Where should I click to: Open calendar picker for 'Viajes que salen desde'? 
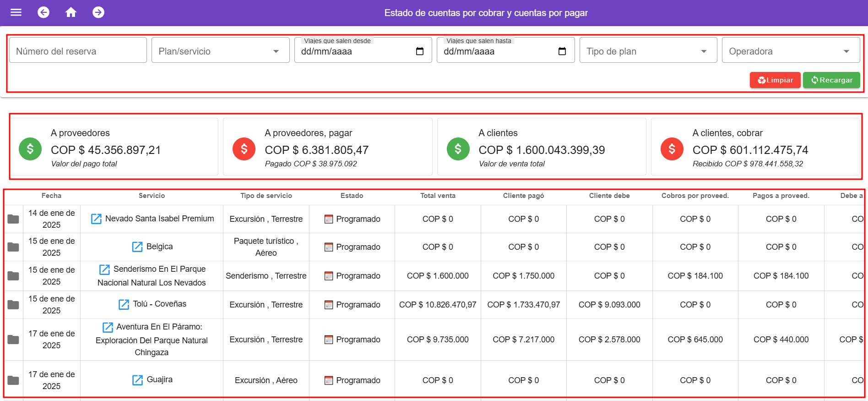click(419, 51)
